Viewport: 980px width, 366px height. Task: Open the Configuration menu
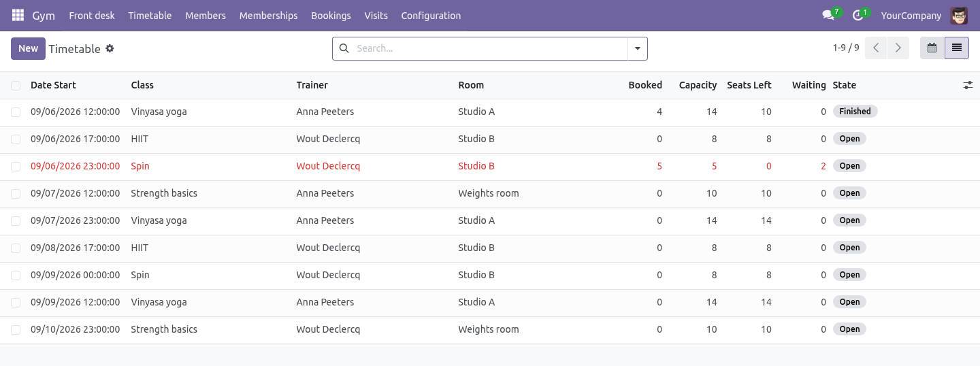pyautogui.click(x=431, y=15)
